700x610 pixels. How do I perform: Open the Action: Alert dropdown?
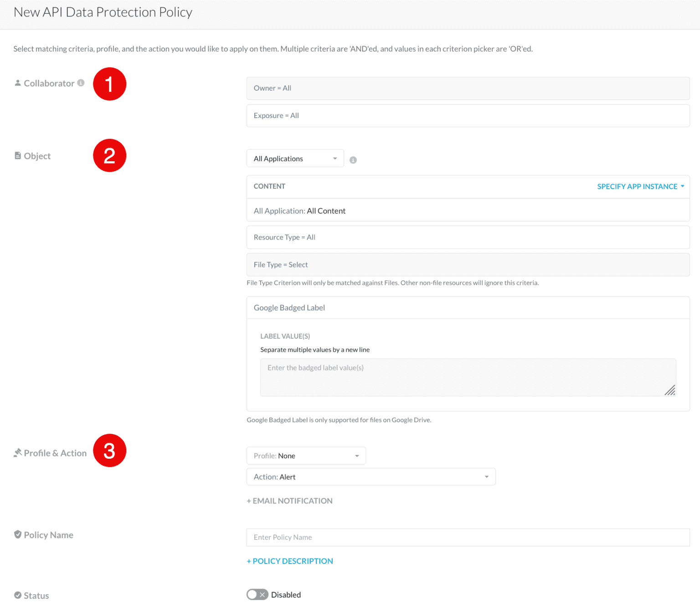point(371,477)
